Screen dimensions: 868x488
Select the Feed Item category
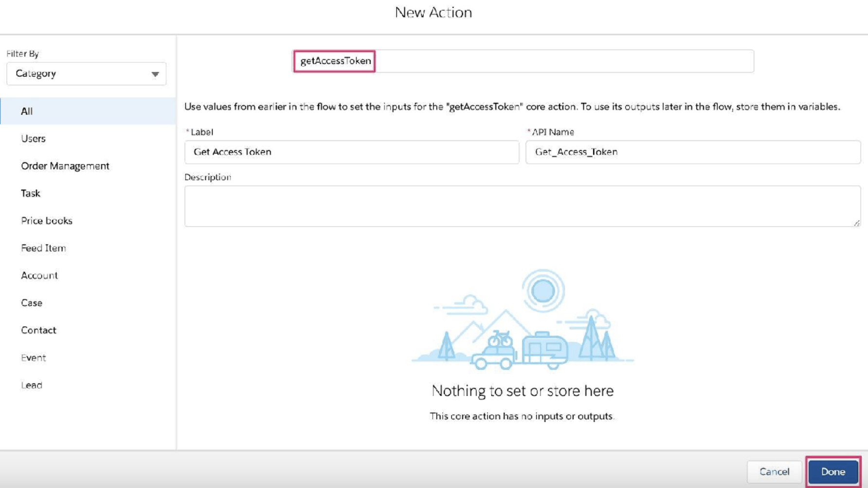click(88, 248)
